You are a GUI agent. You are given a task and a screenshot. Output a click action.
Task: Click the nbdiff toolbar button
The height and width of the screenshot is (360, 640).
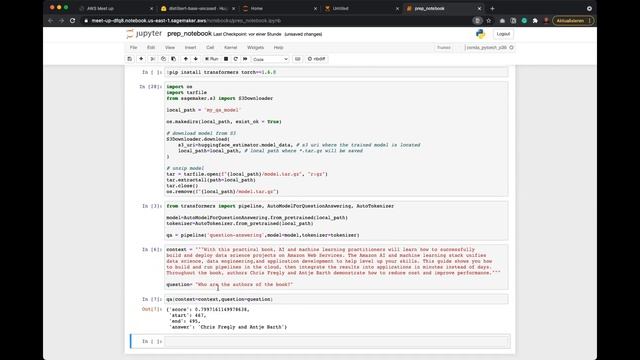click(x=316, y=59)
